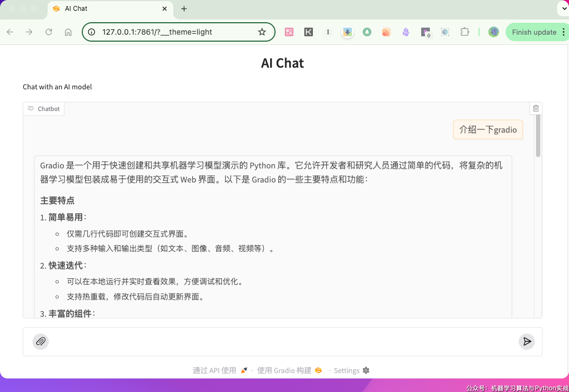Expand the tab search dropdown
This screenshot has height=392, width=569.
point(564,9)
